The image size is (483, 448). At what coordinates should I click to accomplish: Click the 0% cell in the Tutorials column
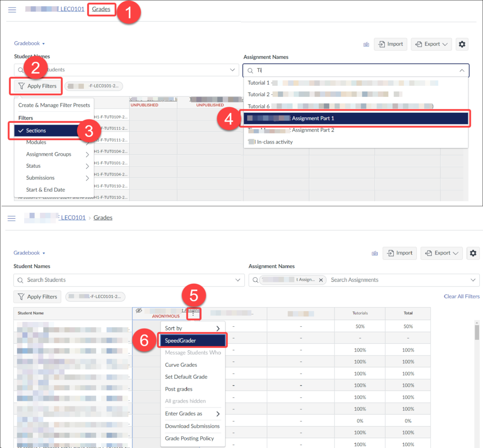tap(360, 421)
